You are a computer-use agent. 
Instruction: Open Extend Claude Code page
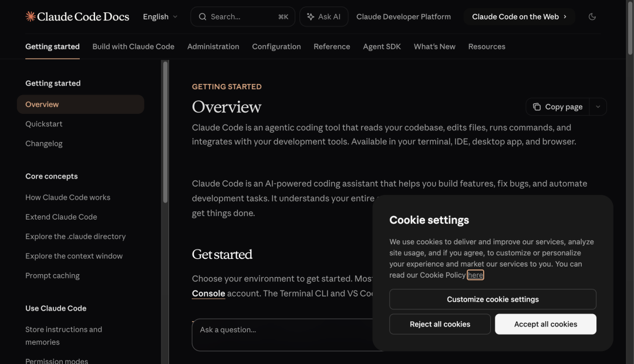(61, 217)
